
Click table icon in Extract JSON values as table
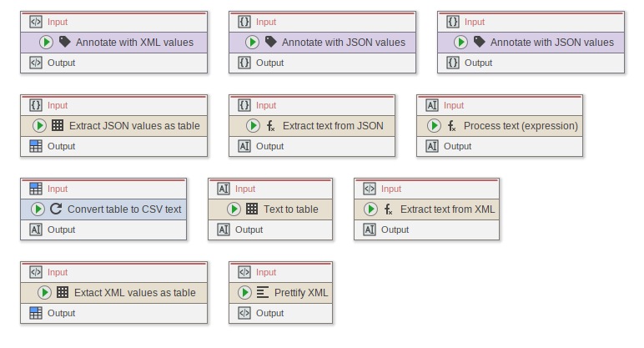tap(58, 125)
